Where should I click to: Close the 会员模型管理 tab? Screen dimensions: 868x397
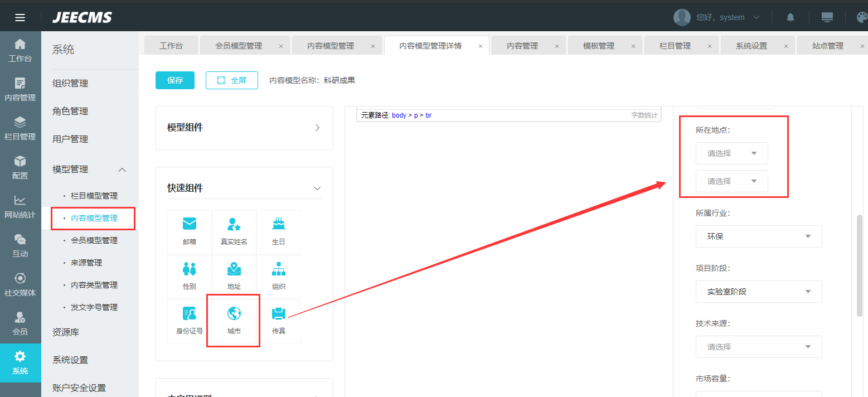click(281, 46)
